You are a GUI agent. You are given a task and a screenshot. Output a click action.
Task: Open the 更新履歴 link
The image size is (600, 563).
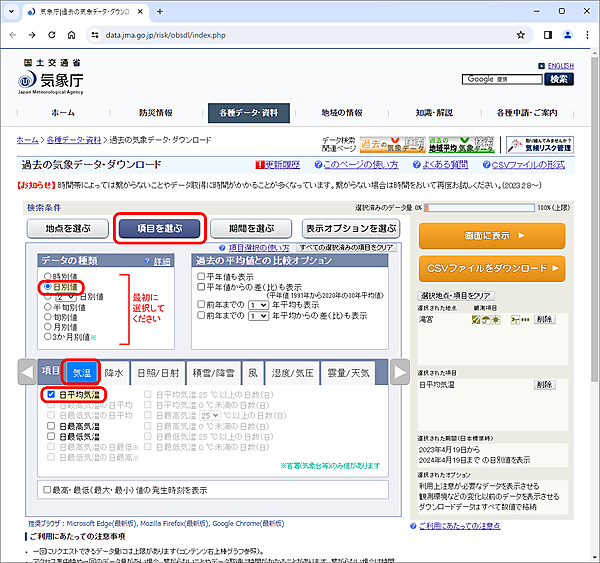(x=282, y=165)
